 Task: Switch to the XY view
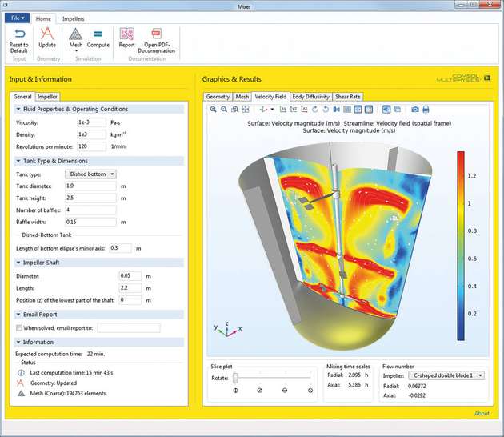[x=283, y=110]
